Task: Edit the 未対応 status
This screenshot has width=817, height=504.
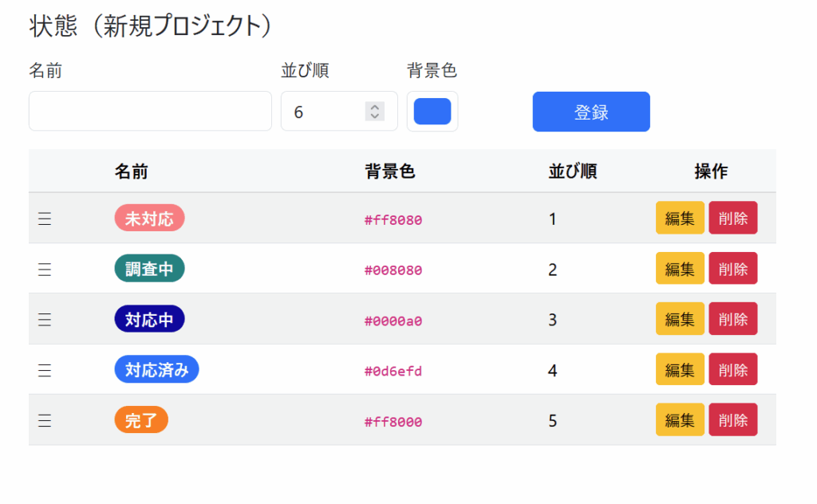Action: 680,219
